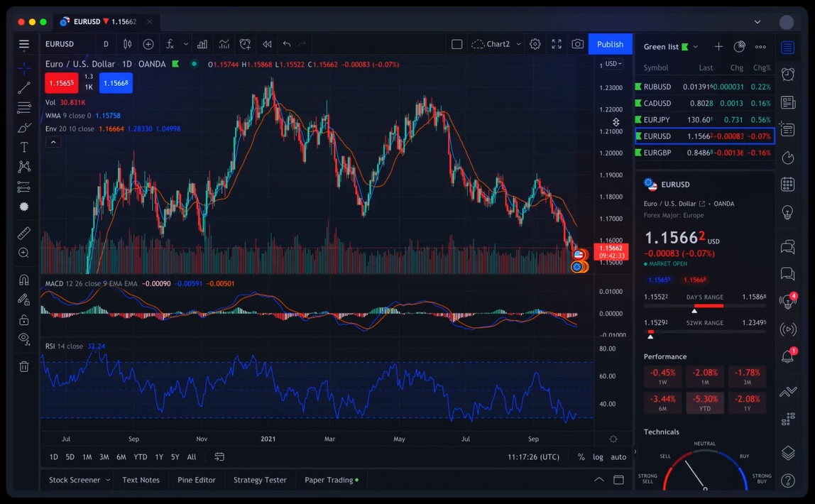
Task: Select the 1D date range
Action: [x=53, y=457]
